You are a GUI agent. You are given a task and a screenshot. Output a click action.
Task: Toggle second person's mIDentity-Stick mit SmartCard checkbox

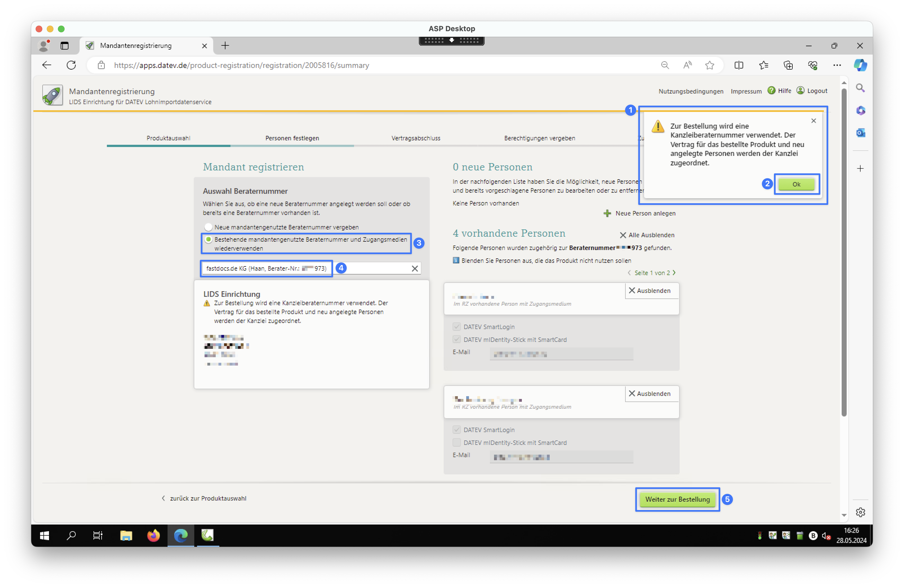[x=456, y=442]
